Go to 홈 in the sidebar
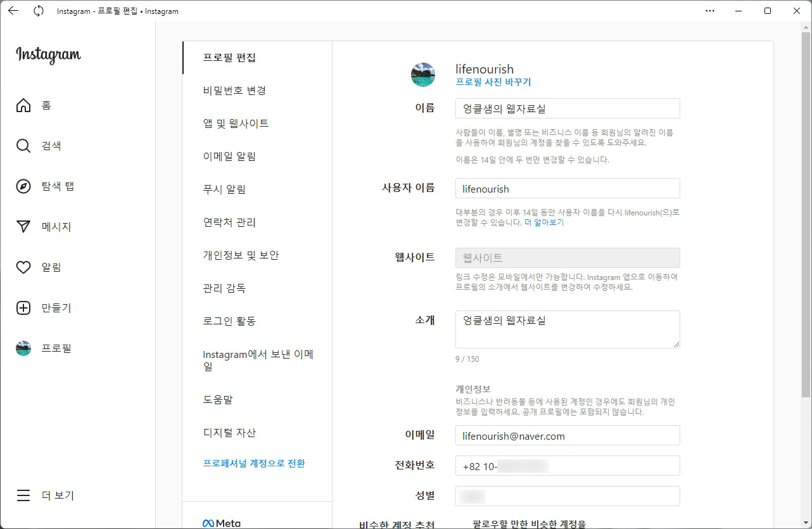812x529 pixels. click(x=46, y=105)
